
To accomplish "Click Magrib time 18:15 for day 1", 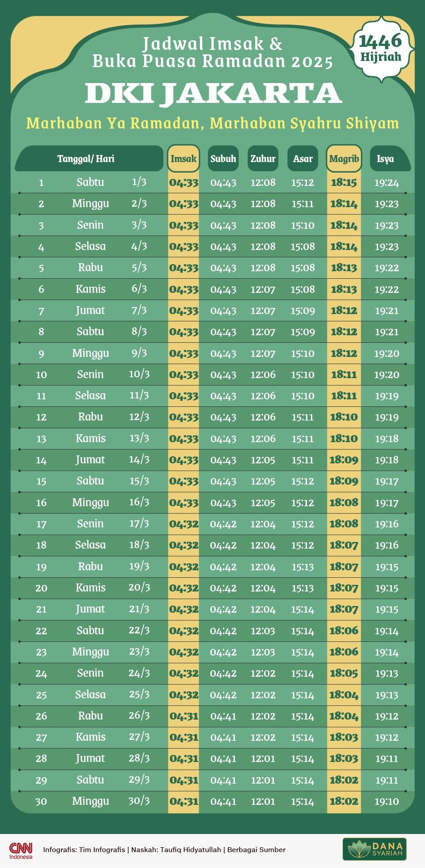I will point(344,182).
